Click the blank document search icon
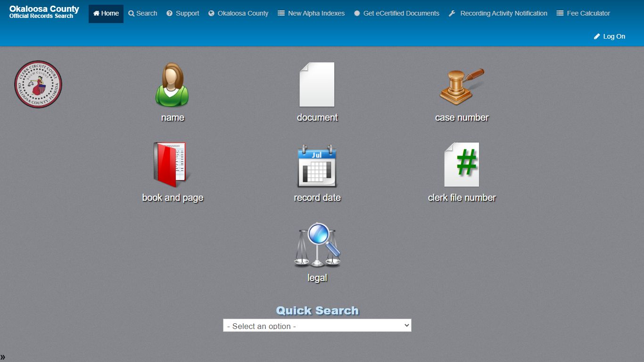 click(317, 85)
